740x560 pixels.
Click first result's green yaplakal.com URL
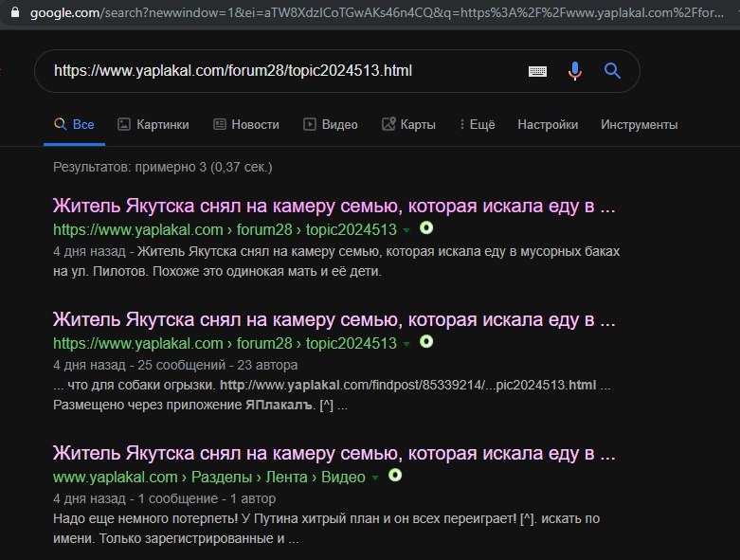pos(225,229)
